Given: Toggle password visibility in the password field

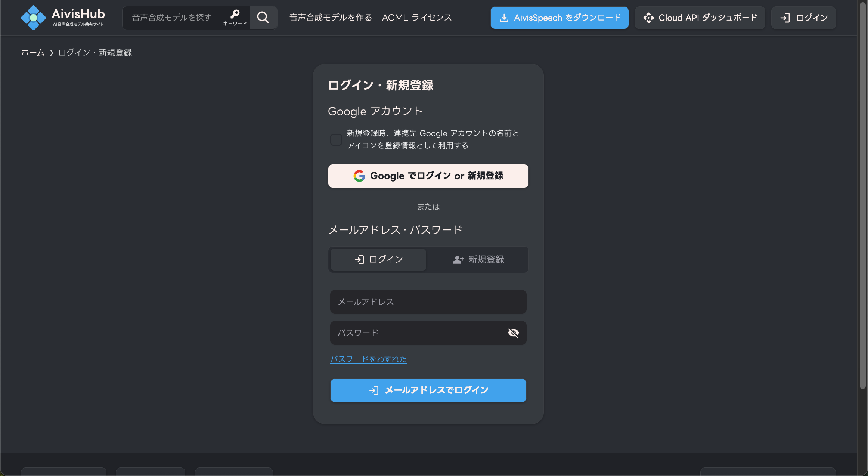Looking at the screenshot, I should [x=513, y=333].
